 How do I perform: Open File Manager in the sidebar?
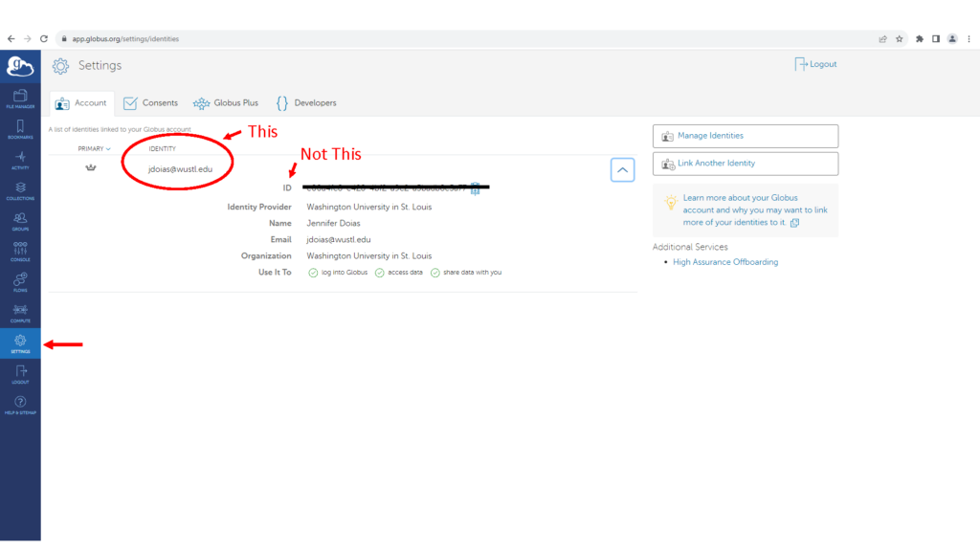coord(20,99)
